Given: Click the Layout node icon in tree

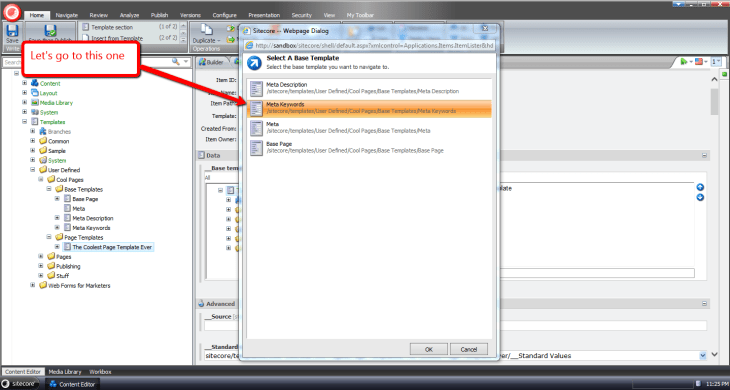Looking at the screenshot, I should click(35, 93).
